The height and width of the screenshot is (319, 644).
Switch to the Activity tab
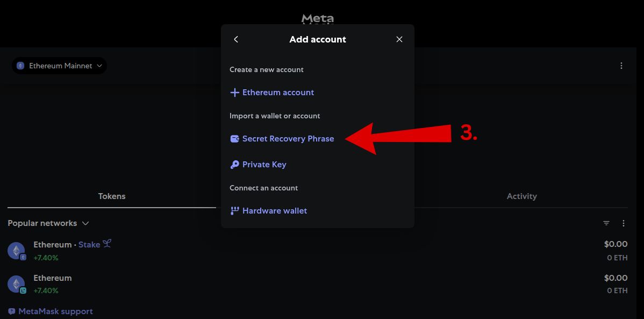click(x=521, y=196)
